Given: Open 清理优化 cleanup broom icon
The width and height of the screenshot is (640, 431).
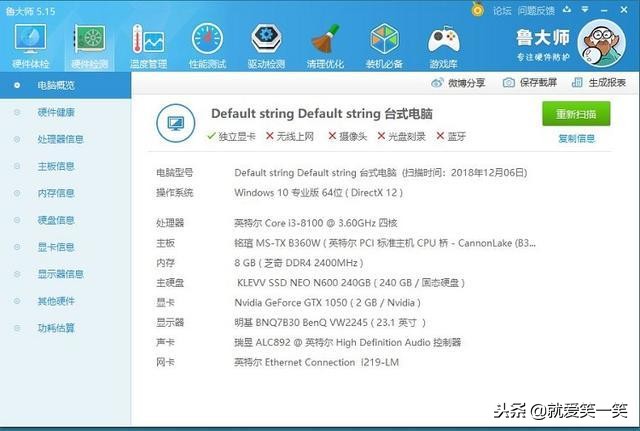Looking at the screenshot, I should tap(325, 39).
